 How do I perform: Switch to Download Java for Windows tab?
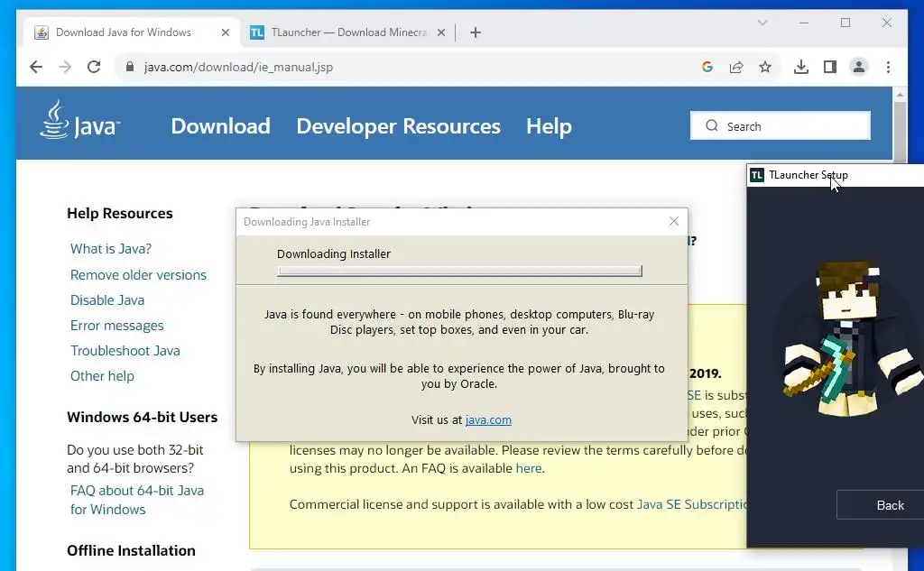pos(132,32)
